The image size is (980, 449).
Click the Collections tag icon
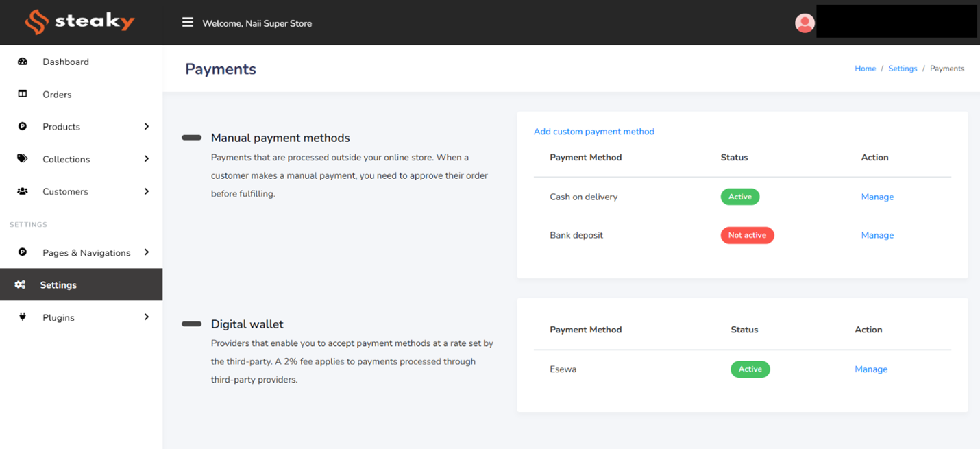22,159
